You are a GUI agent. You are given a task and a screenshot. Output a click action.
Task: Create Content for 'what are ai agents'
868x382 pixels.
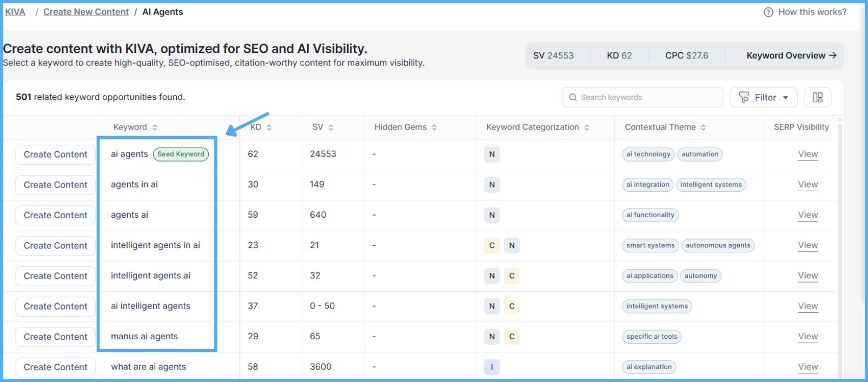(x=55, y=367)
